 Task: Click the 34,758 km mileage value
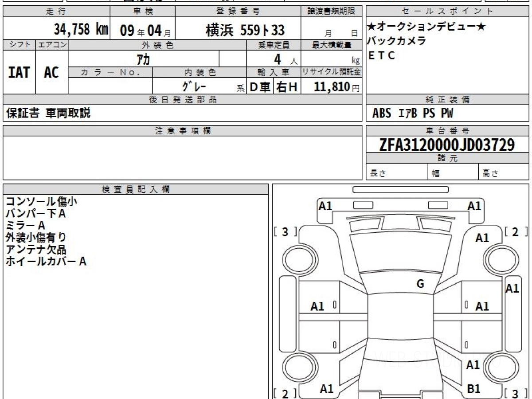pos(81,30)
